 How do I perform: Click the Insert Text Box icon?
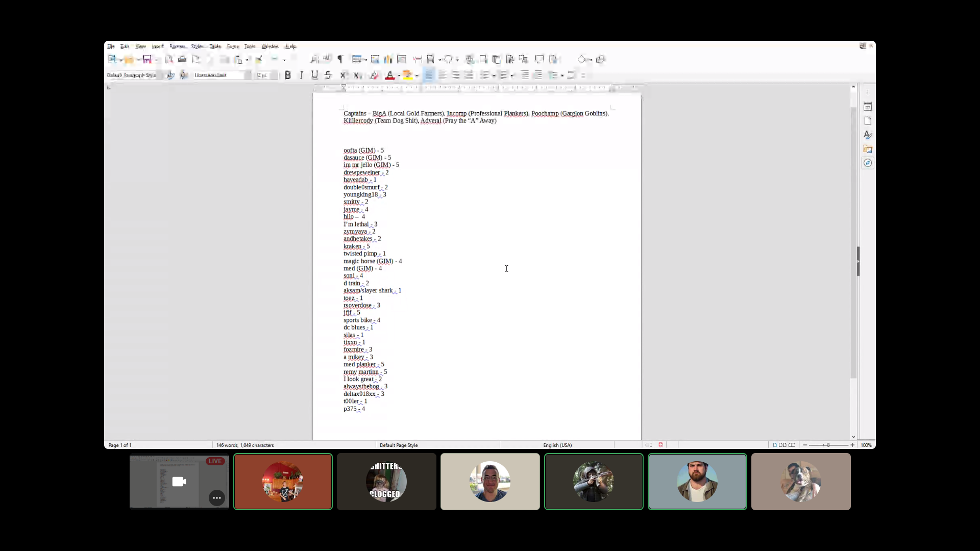402,59
